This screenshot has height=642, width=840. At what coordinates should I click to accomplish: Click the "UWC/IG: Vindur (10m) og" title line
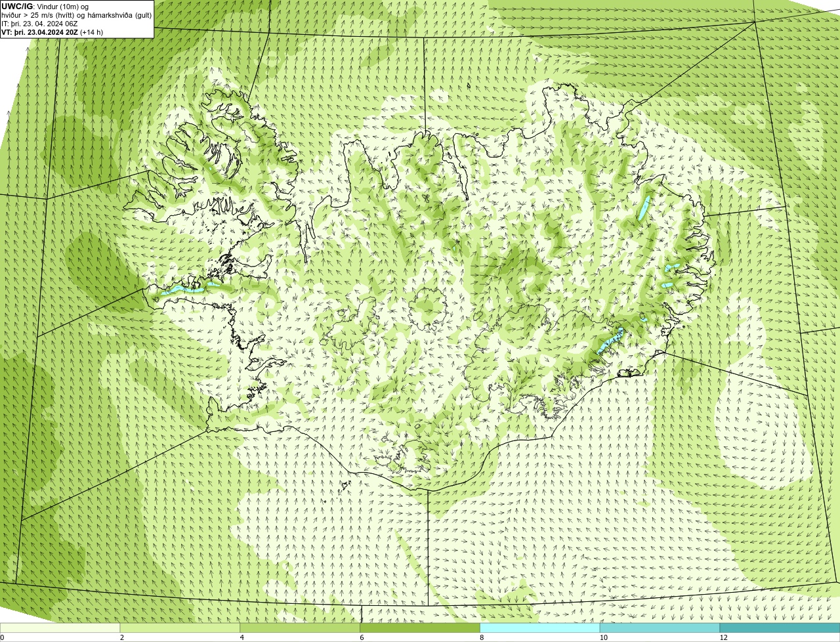point(45,6)
